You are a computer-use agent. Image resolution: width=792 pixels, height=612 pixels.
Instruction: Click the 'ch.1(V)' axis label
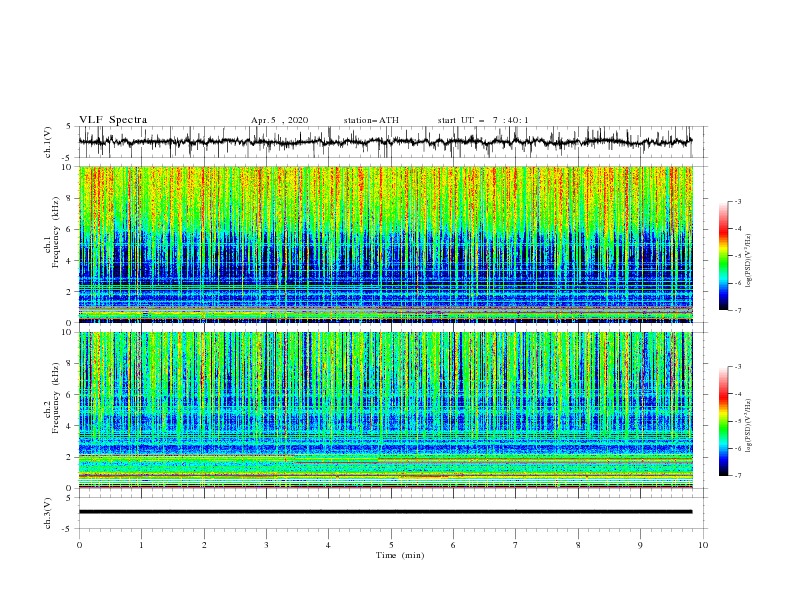(x=48, y=142)
